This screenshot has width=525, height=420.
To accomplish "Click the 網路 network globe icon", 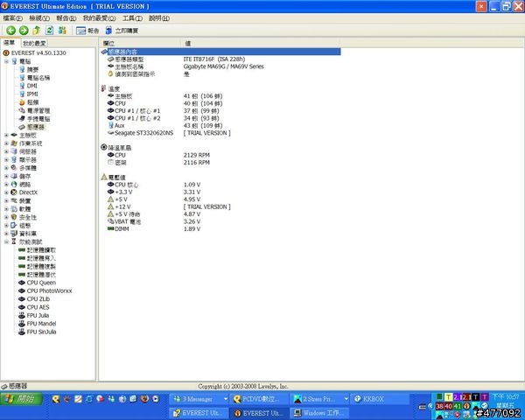I will point(14,185).
